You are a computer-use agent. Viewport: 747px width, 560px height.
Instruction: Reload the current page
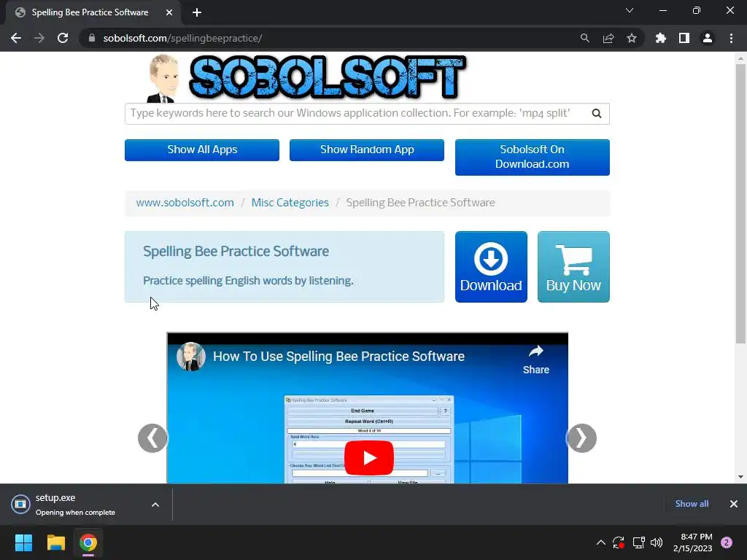pyautogui.click(x=63, y=38)
